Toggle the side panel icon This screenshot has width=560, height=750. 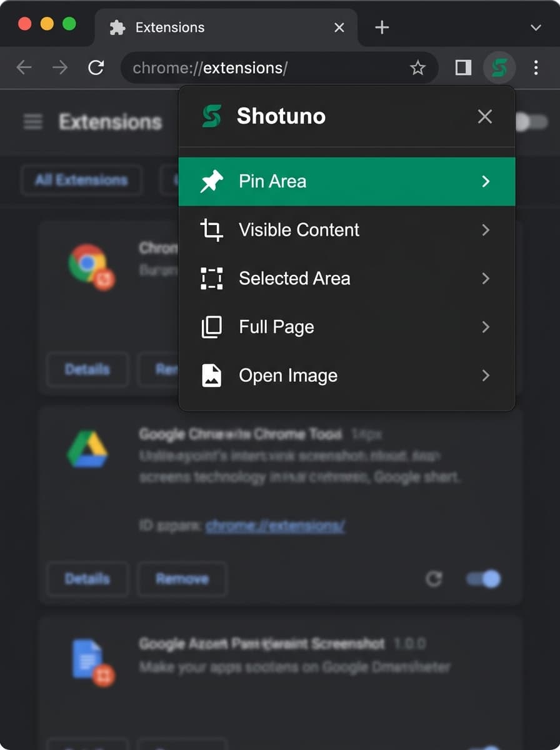(463, 67)
